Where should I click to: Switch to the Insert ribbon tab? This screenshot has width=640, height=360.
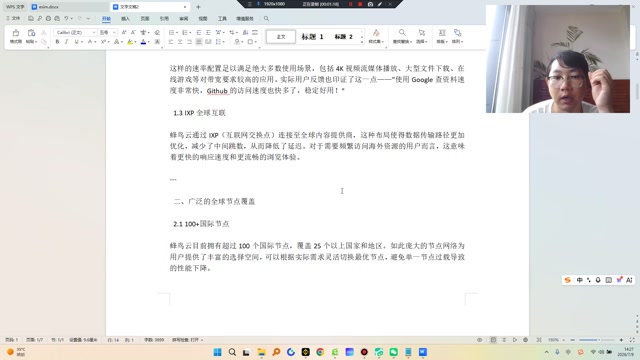(125, 19)
